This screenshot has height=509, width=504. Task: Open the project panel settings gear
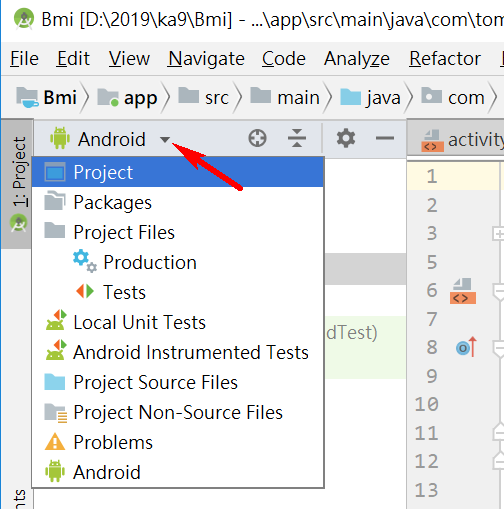coord(346,138)
